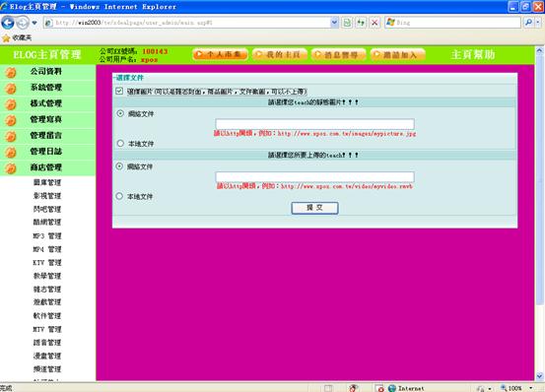Click the 提交 submit button
The image size is (545, 392).
(x=314, y=208)
